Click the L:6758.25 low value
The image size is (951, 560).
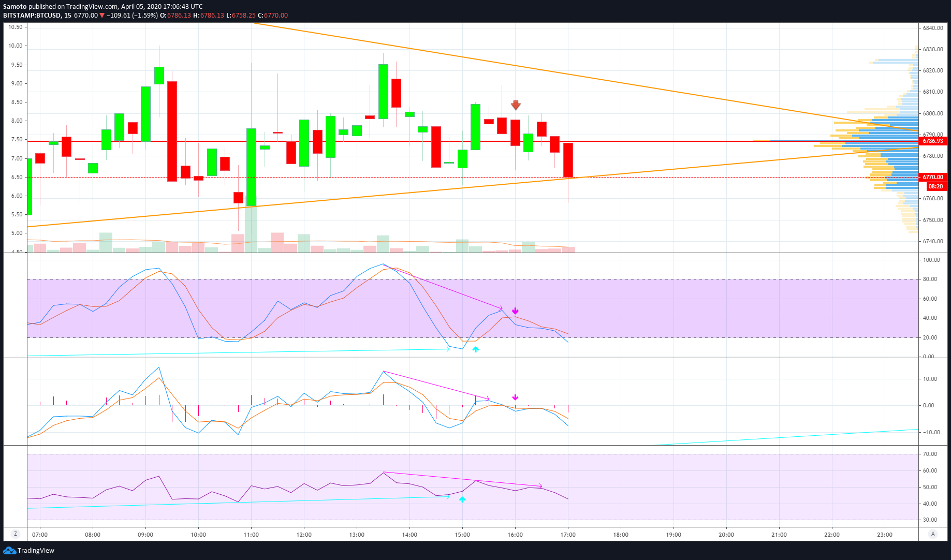241,16
